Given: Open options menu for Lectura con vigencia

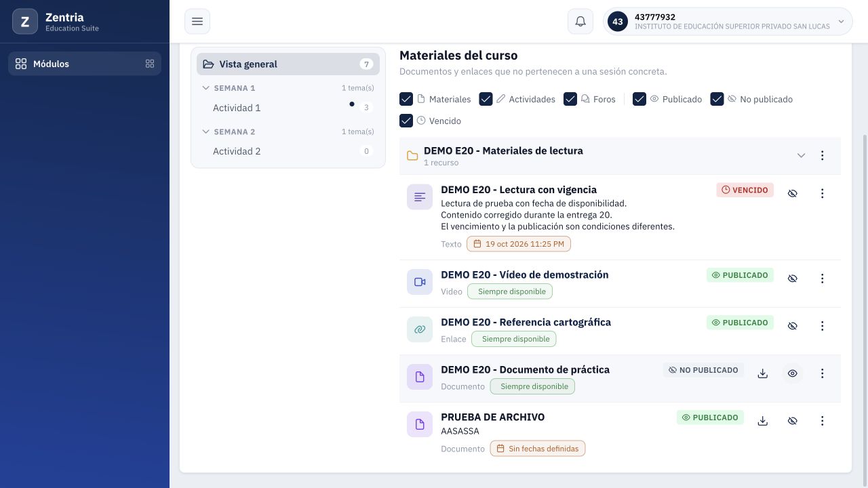Looking at the screenshot, I should [x=823, y=194].
